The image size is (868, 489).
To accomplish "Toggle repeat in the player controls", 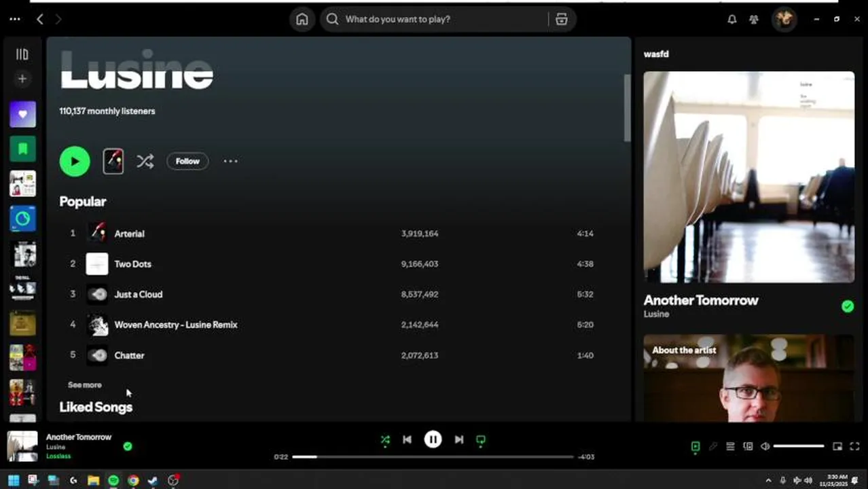I will tap(481, 439).
